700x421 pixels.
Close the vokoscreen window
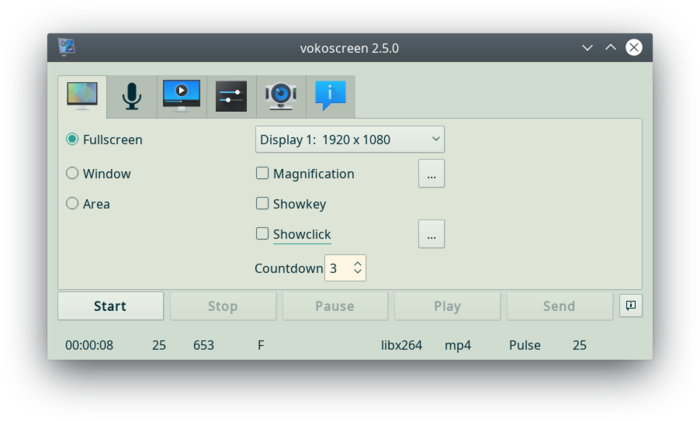[x=633, y=47]
